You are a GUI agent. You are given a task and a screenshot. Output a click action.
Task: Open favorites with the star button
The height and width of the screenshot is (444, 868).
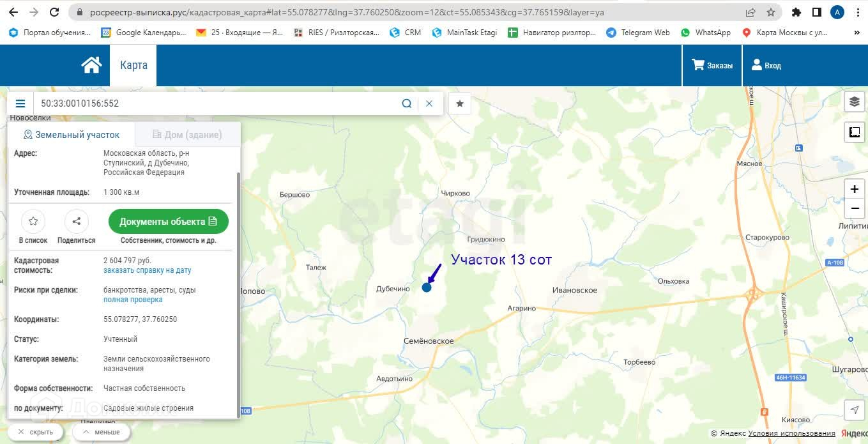tap(460, 103)
